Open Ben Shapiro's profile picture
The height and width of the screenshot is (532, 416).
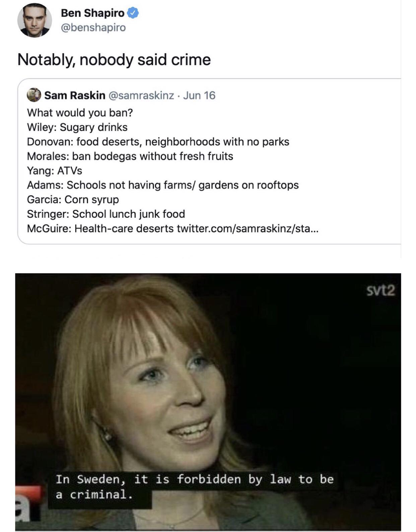click(x=34, y=20)
